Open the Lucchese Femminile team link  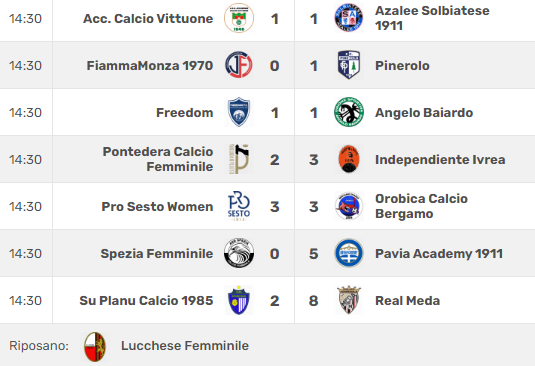185,346
